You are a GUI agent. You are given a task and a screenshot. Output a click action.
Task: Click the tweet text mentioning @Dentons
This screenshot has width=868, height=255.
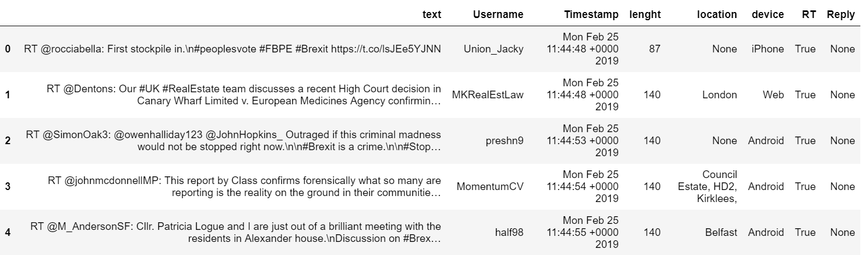(x=244, y=95)
